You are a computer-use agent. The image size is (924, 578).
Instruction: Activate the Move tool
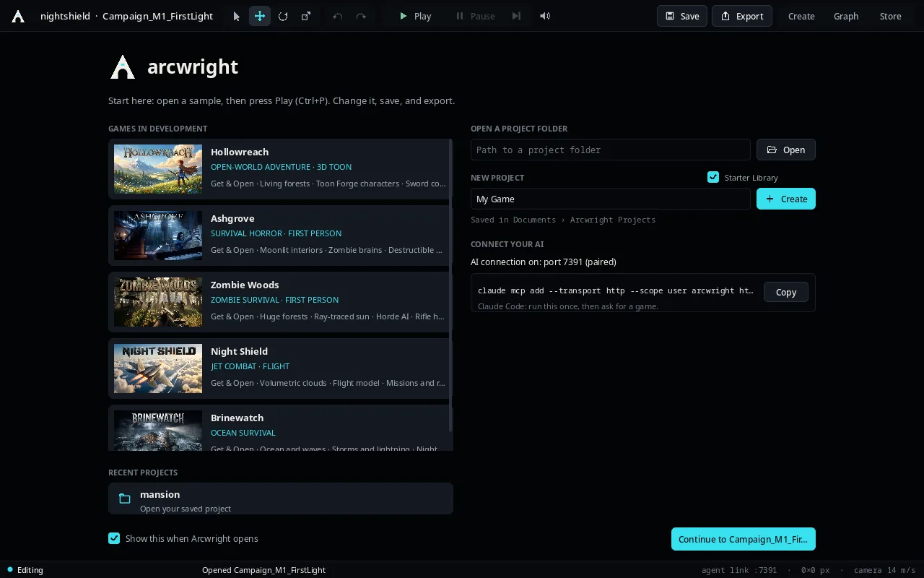pos(259,16)
